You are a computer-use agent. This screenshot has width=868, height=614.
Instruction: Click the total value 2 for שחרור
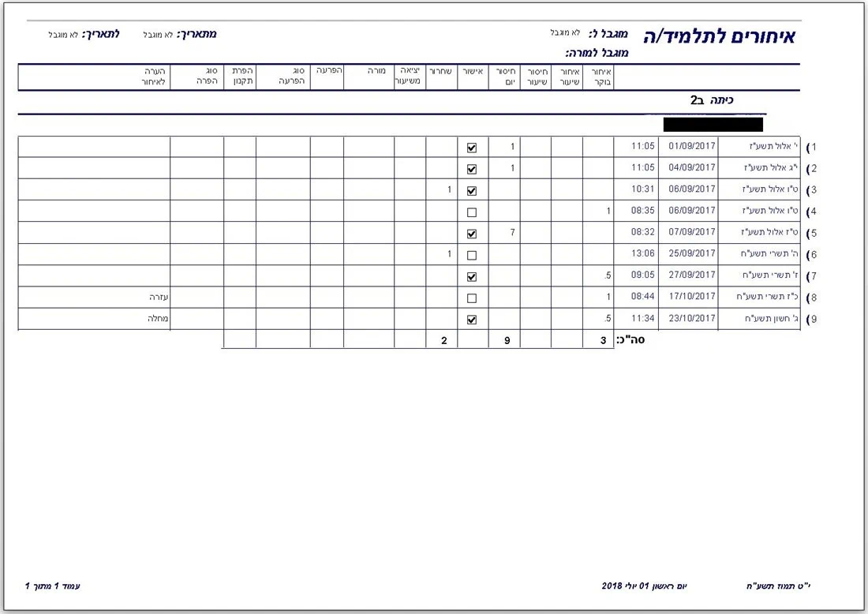pos(444,341)
